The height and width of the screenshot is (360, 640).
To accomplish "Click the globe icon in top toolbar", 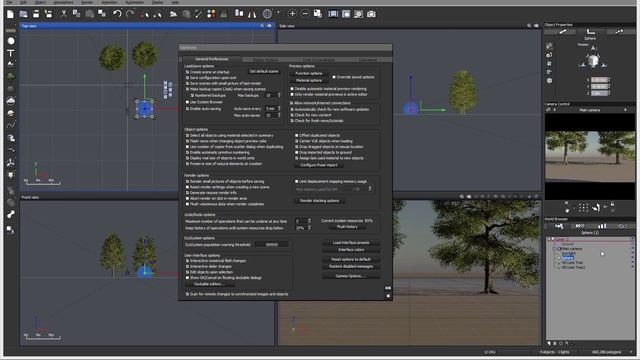I will (267, 14).
